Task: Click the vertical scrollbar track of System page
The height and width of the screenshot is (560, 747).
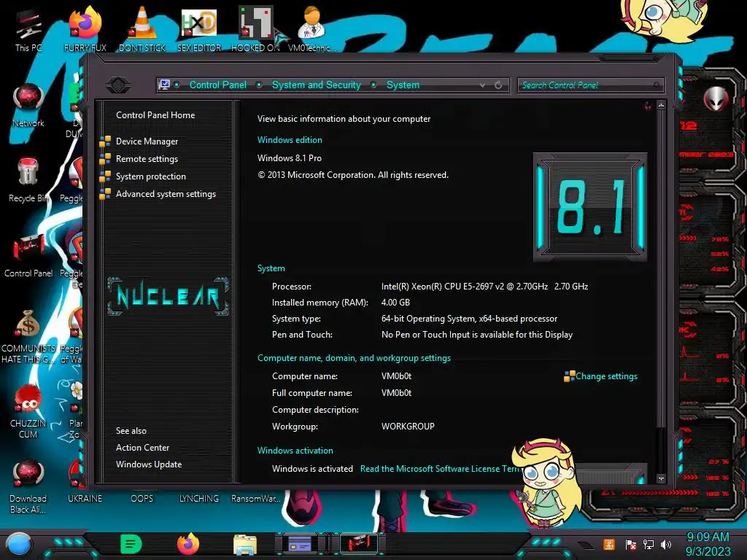Action: tap(661, 450)
